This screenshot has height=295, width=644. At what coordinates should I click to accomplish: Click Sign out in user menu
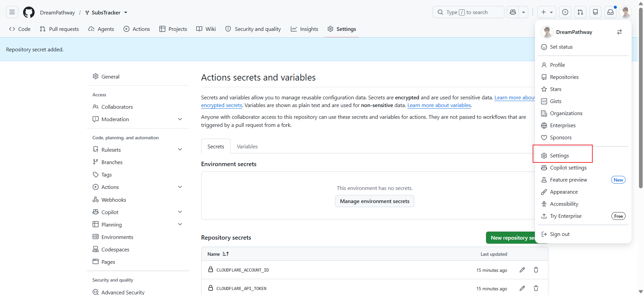point(583,234)
